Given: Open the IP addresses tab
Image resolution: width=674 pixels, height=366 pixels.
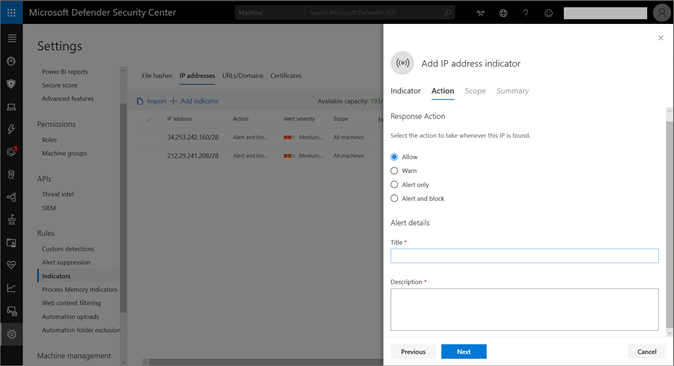Looking at the screenshot, I should pos(197,76).
